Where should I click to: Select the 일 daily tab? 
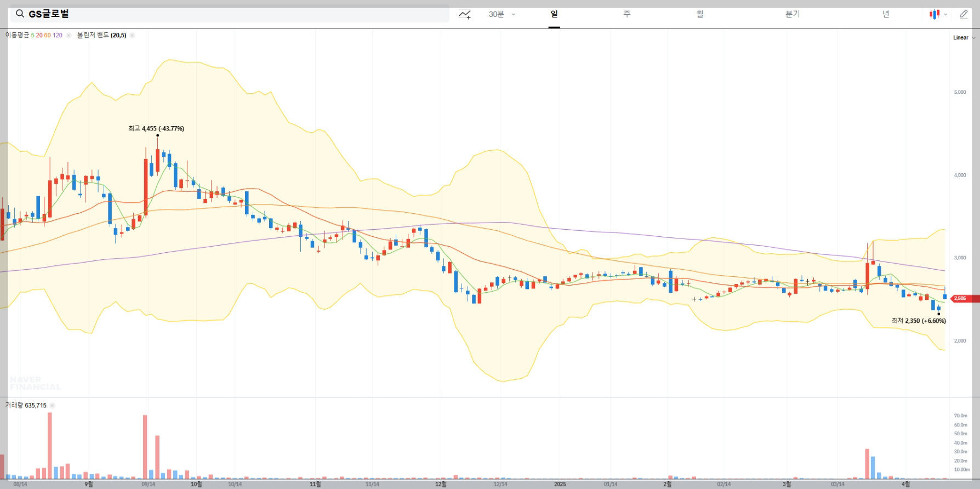pos(554,14)
